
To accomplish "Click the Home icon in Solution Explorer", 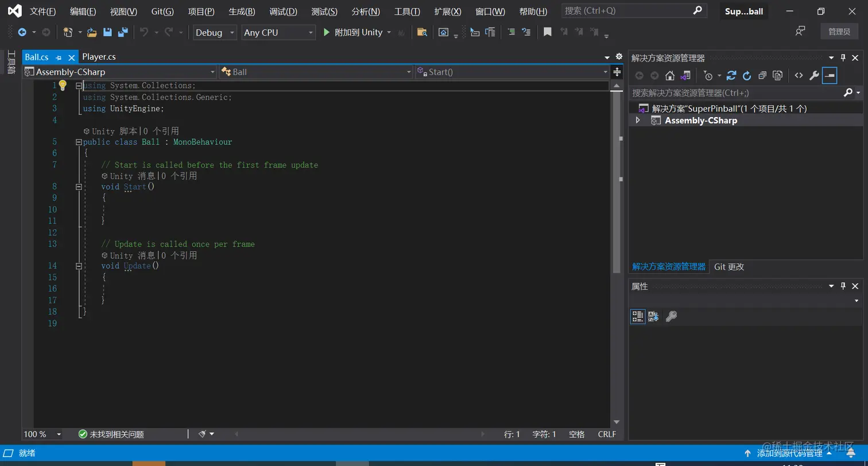I will [669, 75].
